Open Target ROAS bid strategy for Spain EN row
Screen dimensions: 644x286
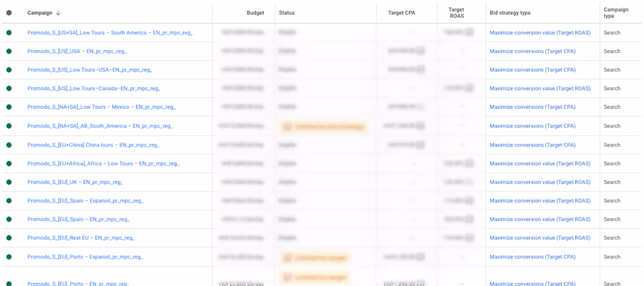pyautogui.click(x=540, y=219)
